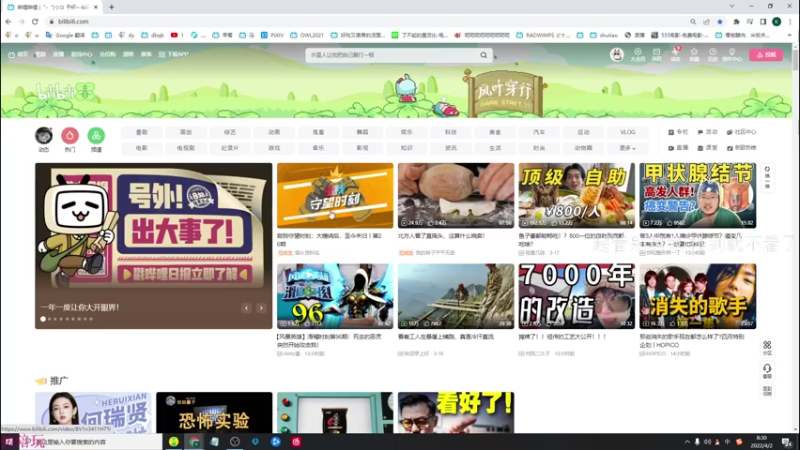Screen dimensions: 800x450
Task: Select 游戏 category tab
Action: 274,148
